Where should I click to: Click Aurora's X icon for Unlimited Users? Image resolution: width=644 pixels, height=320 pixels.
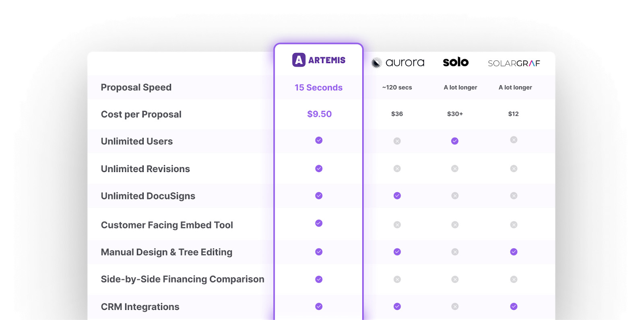pos(397,141)
